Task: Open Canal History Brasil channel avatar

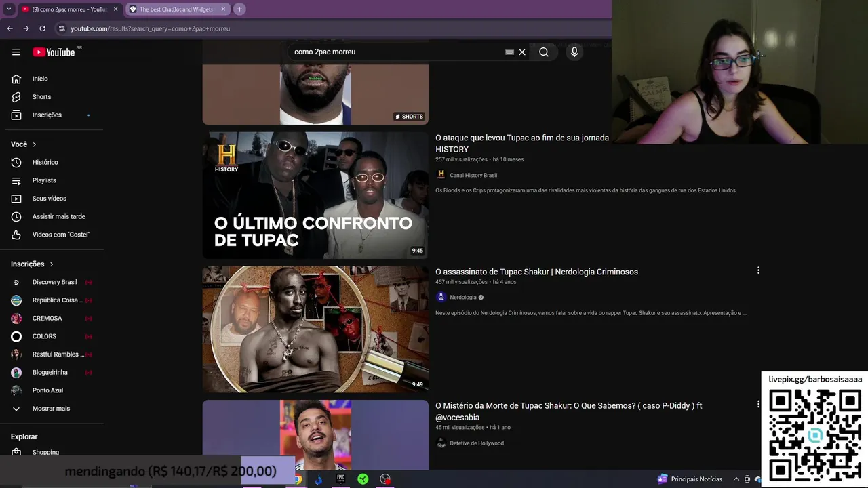Action: pyautogui.click(x=441, y=175)
